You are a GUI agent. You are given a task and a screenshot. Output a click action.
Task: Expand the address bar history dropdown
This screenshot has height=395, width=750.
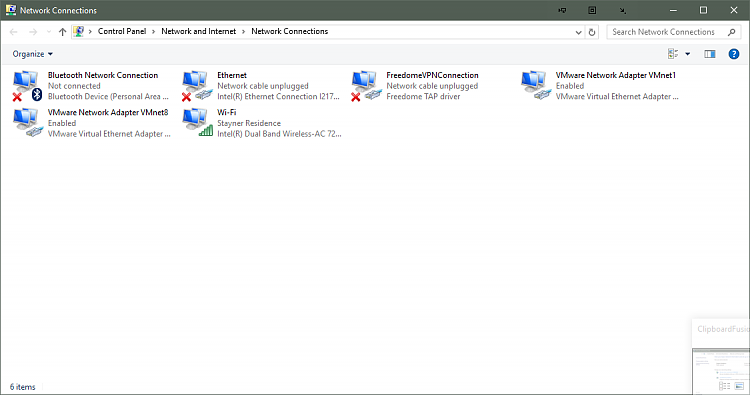coord(578,32)
